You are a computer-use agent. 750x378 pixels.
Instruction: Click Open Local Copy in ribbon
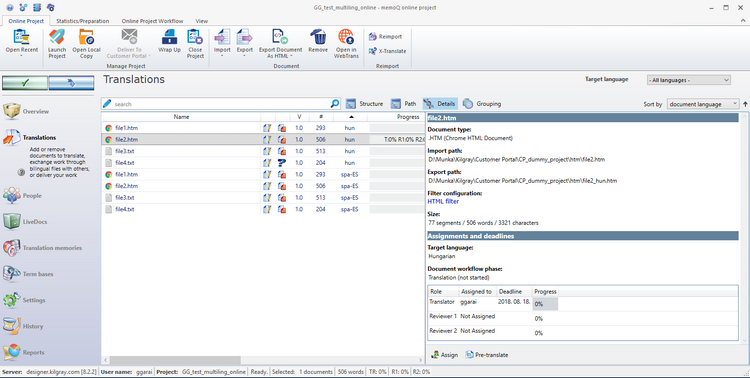87,44
